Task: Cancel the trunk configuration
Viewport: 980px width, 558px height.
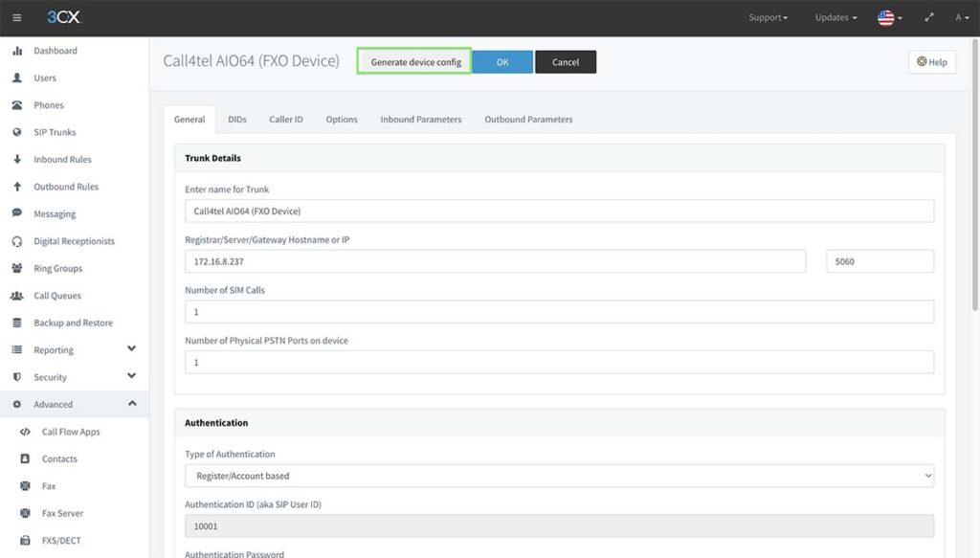Action: point(566,60)
